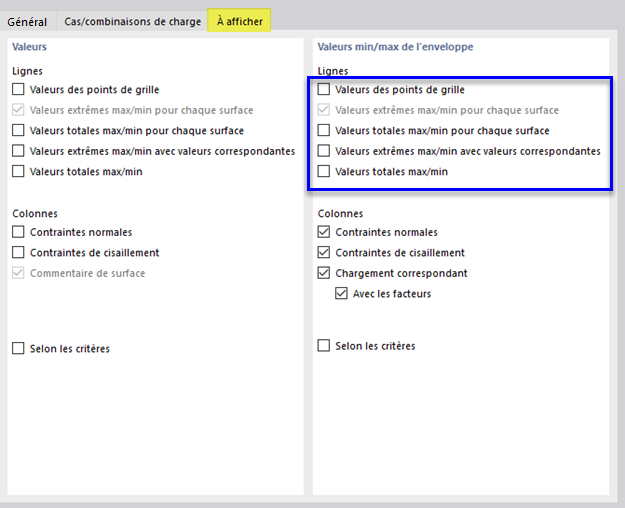Viewport: 625px width, 508px height.
Task: Select the À afficher tab
Action: 240,21
